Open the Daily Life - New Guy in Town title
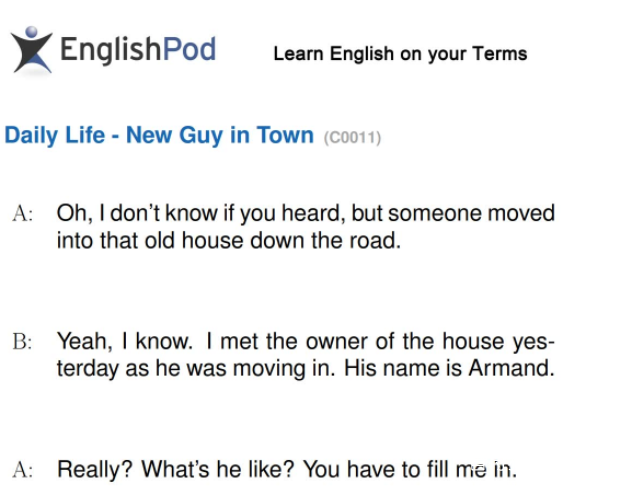The image size is (630, 500). pos(159,135)
